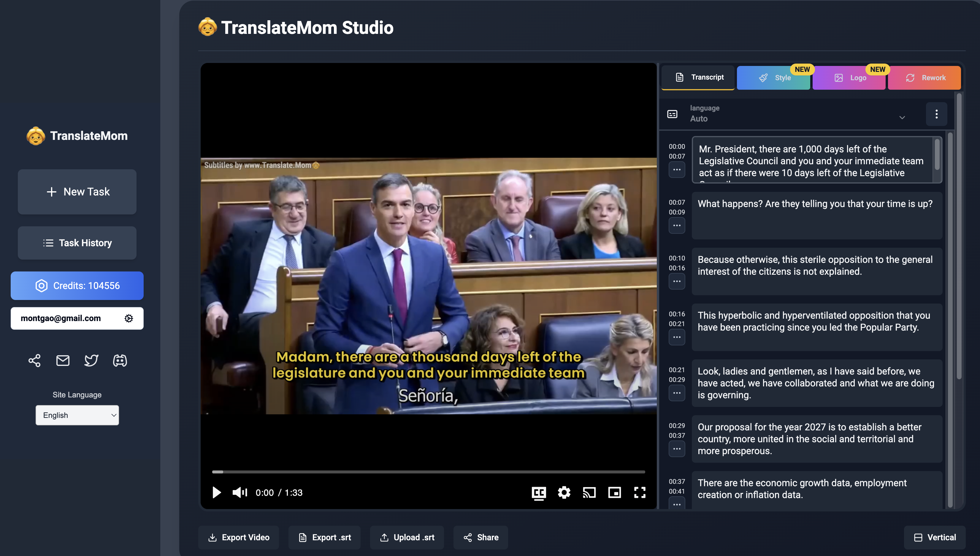980x556 pixels.
Task: Enable picture-in-picture mode
Action: click(615, 493)
